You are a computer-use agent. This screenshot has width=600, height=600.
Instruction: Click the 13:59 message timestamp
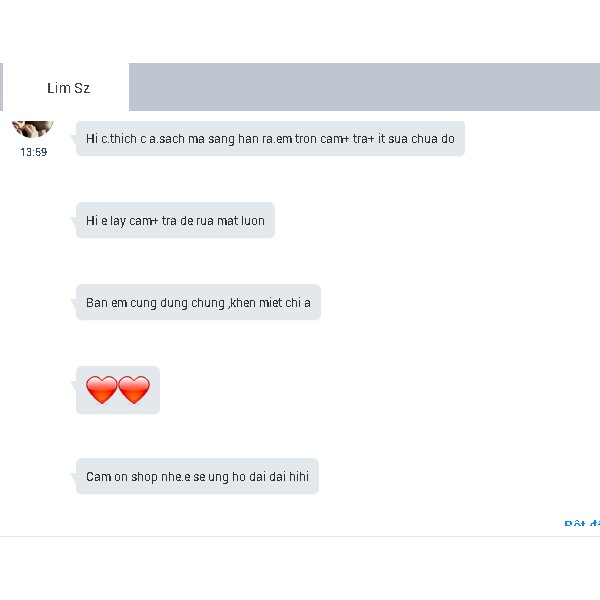(x=33, y=152)
